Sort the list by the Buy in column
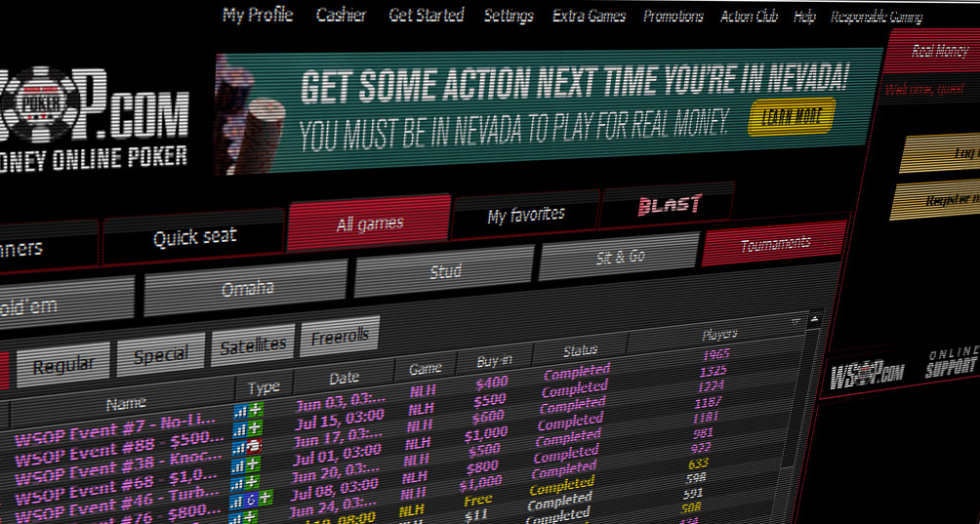The width and height of the screenshot is (980, 524). pos(494,360)
